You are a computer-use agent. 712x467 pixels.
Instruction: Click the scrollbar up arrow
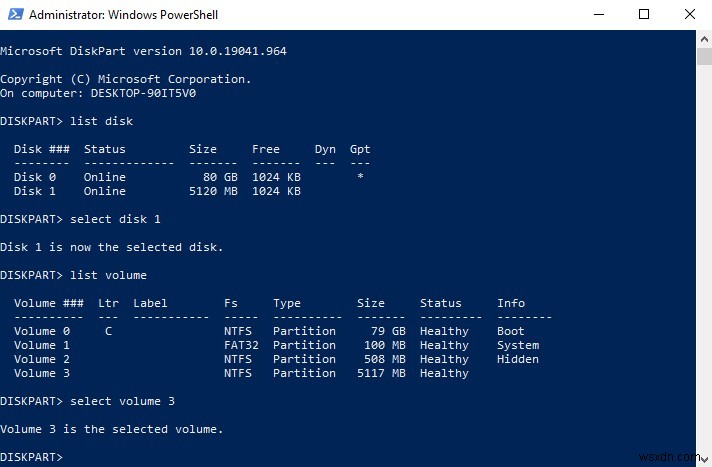[x=704, y=39]
